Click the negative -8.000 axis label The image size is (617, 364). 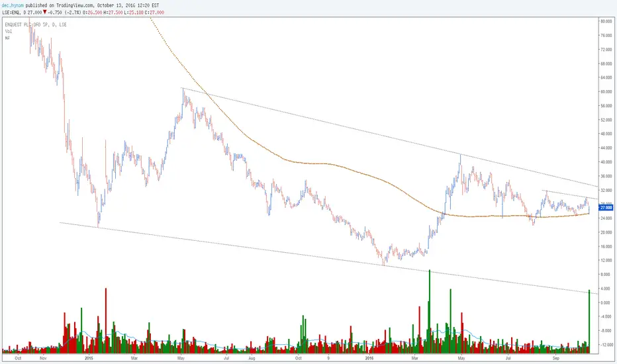click(x=605, y=330)
